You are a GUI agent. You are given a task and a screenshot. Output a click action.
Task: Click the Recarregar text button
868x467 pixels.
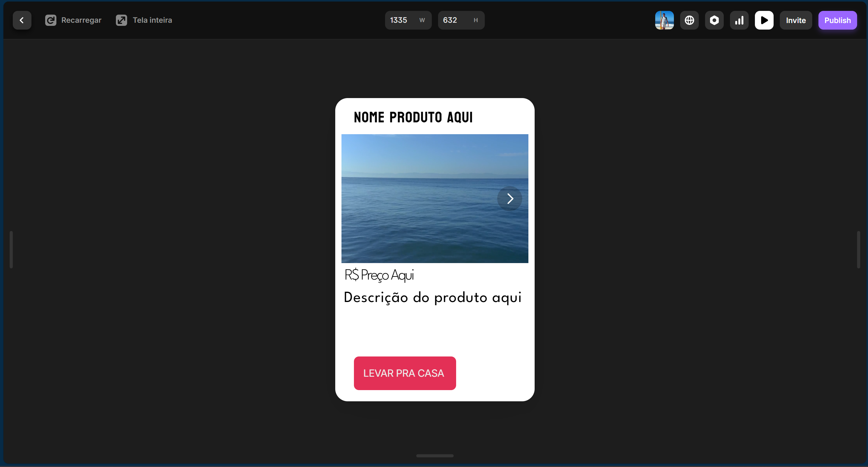click(81, 20)
